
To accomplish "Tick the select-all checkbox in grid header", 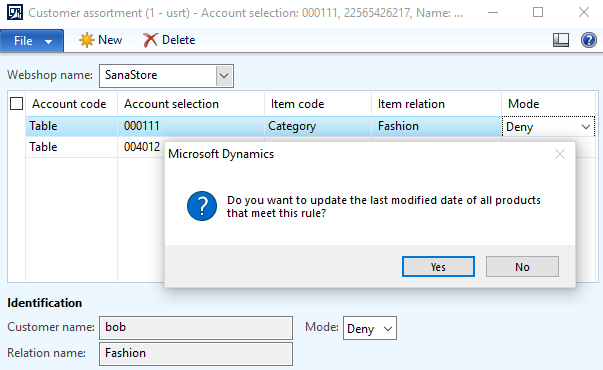I will [17, 104].
